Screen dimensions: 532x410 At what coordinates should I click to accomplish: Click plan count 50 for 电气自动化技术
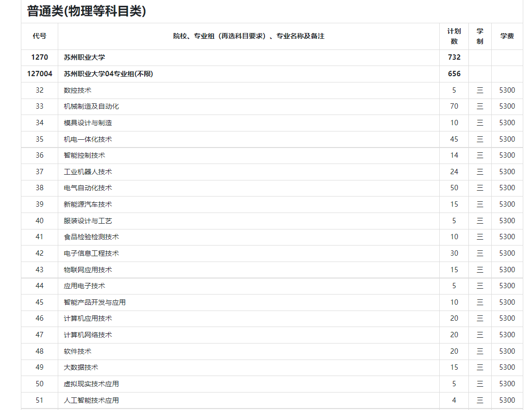pos(454,188)
